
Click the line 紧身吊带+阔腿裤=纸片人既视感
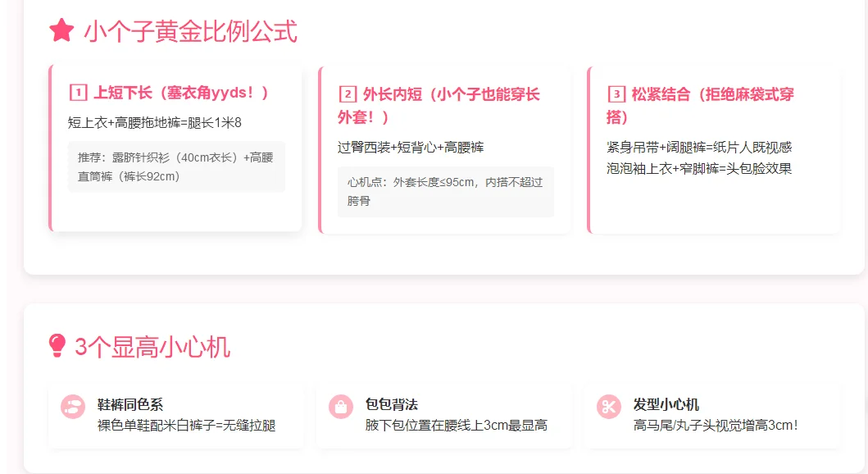(x=699, y=148)
